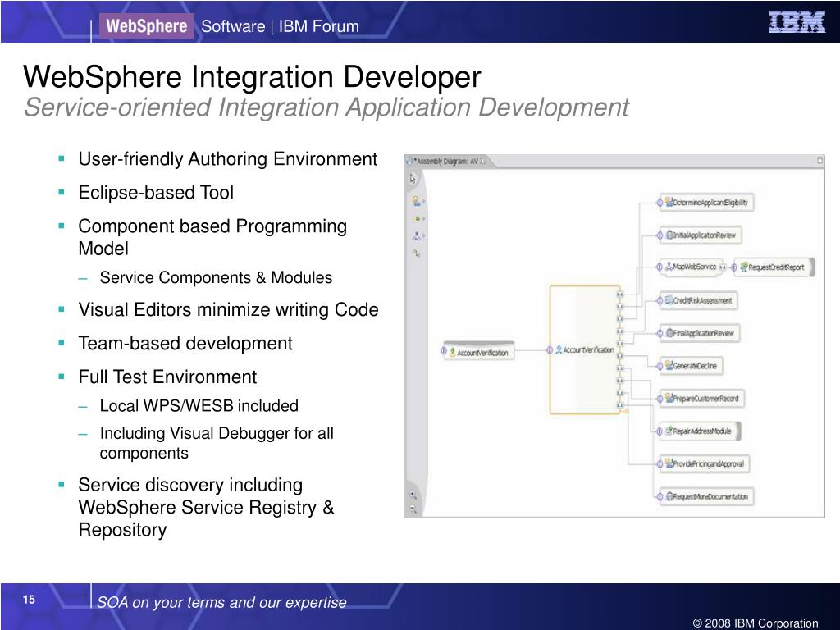Click 'Local WPS/WESB included' sub-bullet
Image resolution: width=840 pixels, height=630 pixels.
click(x=199, y=405)
